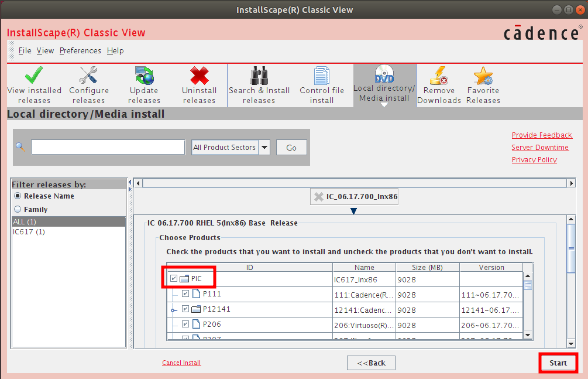Toggle the P12141 product checkbox
588x379 pixels.
tap(185, 309)
